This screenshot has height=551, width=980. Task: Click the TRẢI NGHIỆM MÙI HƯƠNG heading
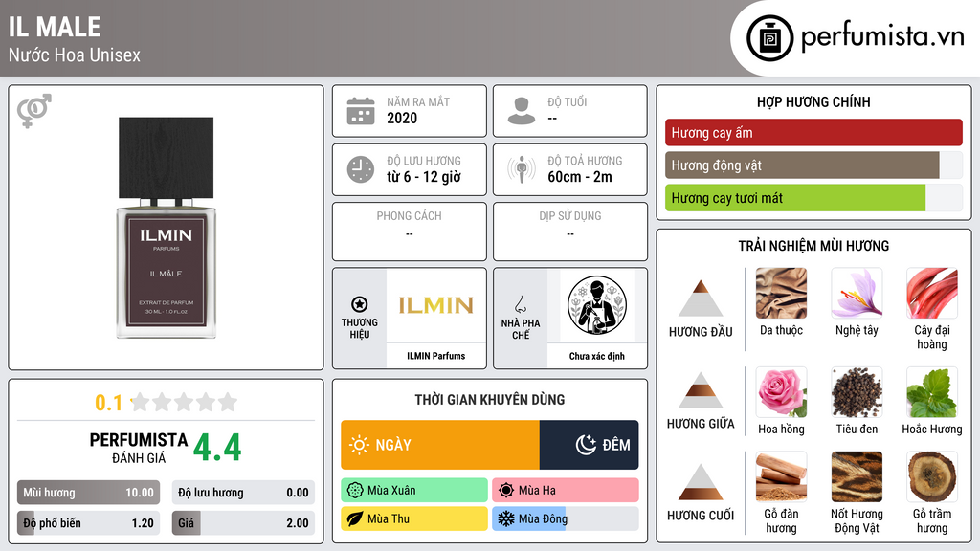tap(813, 246)
